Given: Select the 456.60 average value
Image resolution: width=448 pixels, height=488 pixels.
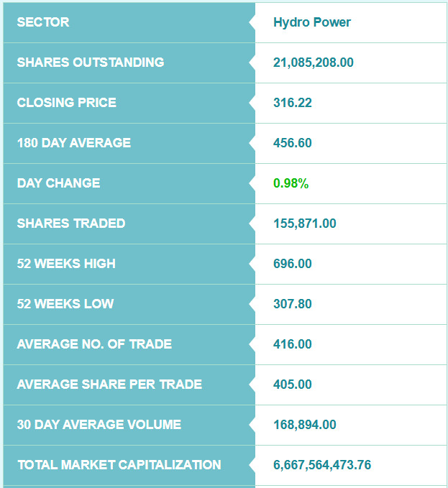Looking at the screenshot, I should (293, 143).
